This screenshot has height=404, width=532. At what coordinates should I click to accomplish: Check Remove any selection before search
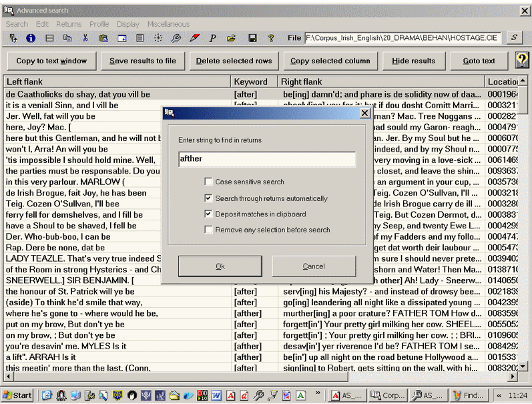[209, 230]
